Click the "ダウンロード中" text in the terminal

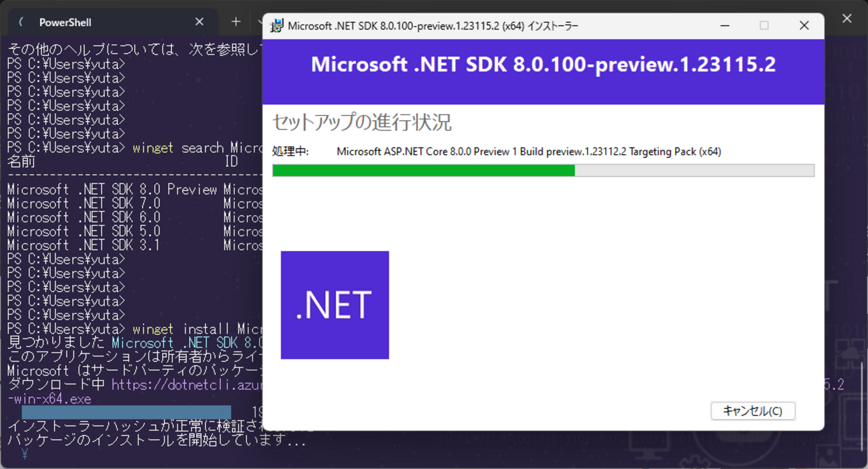pos(57,385)
